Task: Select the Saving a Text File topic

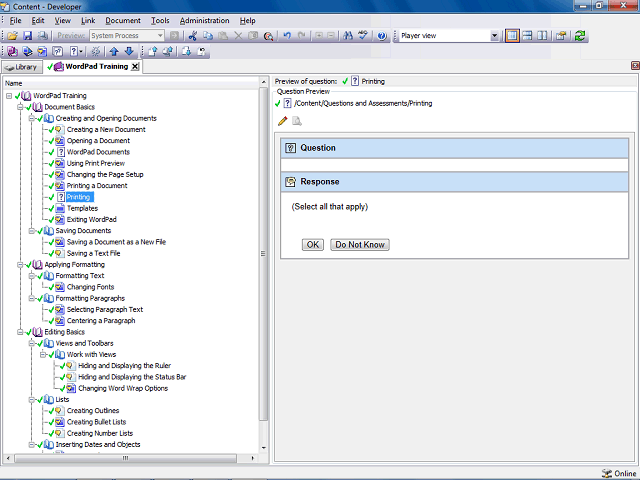Action: tap(93, 253)
